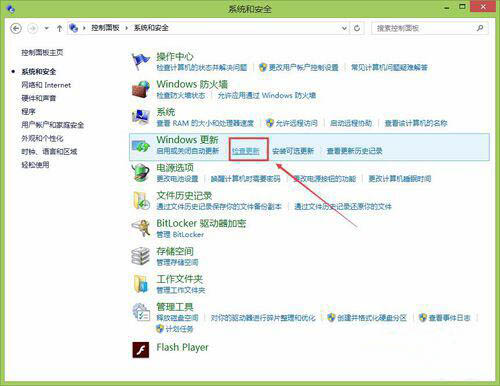This screenshot has height=386, width=500.
Task: Click shield icon beside 查看事件日志
Action: [423, 318]
